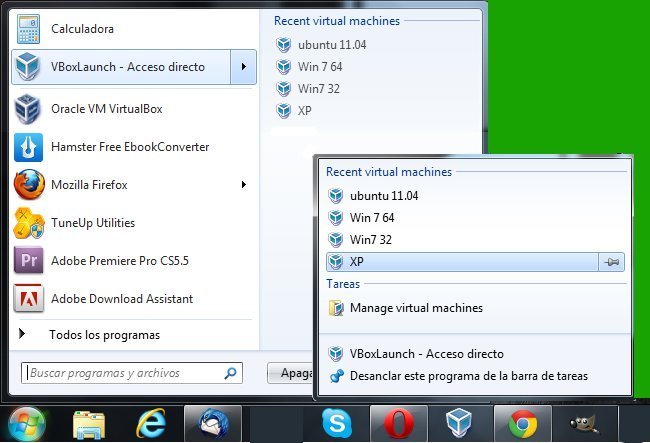Click the Win7 32 cube icon in jump list
Screen dimensions: 650x443
click(336, 240)
